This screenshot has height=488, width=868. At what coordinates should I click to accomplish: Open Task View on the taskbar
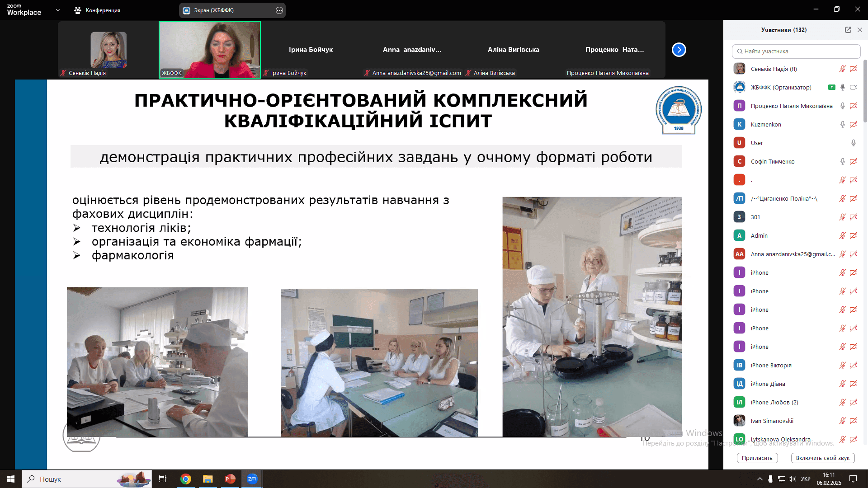pos(163,479)
